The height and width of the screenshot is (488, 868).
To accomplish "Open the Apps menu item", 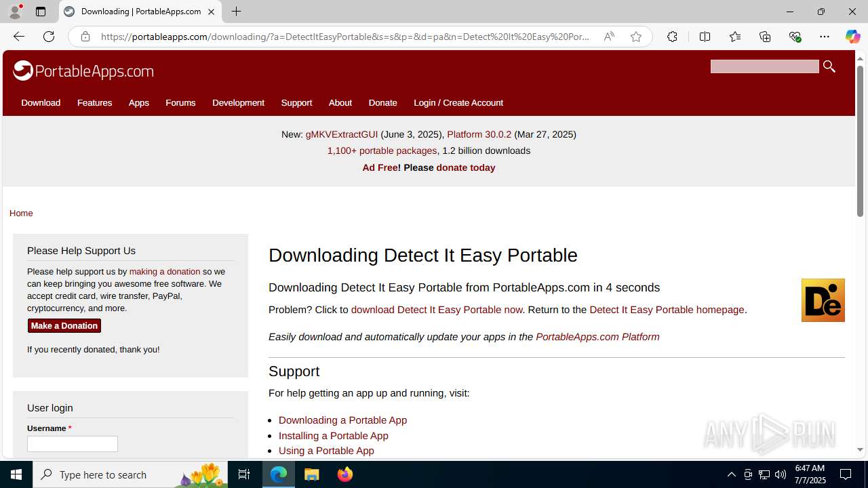I will (138, 103).
